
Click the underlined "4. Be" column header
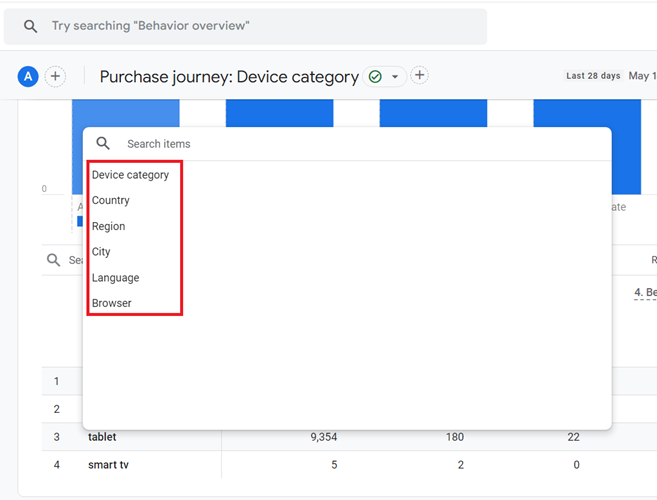tap(645, 293)
